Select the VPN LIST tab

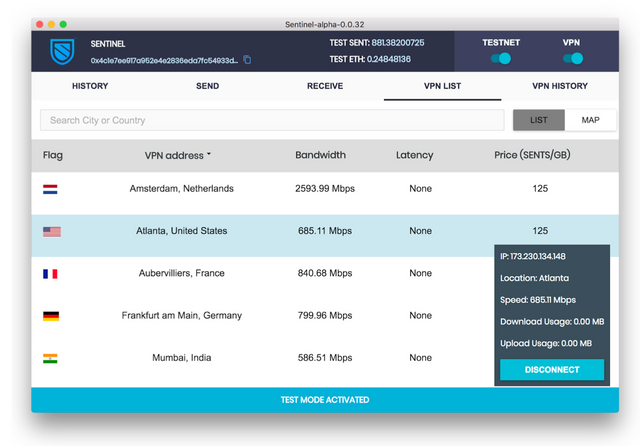442,86
